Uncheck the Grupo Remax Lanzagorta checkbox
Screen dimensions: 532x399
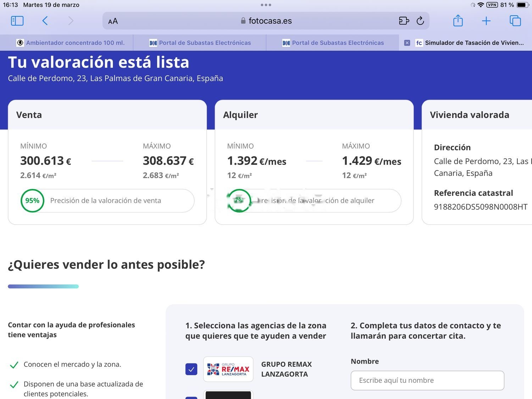(191, 369)
